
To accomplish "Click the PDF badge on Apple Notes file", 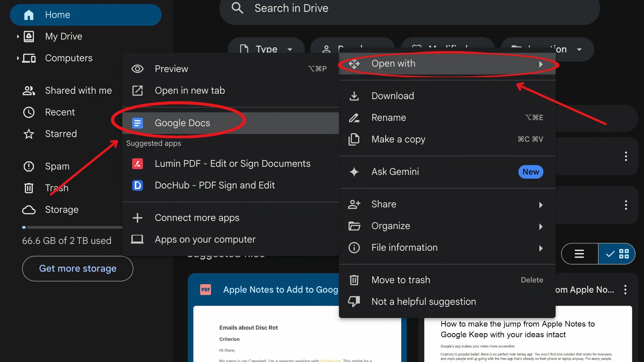I will coord(206,290).
